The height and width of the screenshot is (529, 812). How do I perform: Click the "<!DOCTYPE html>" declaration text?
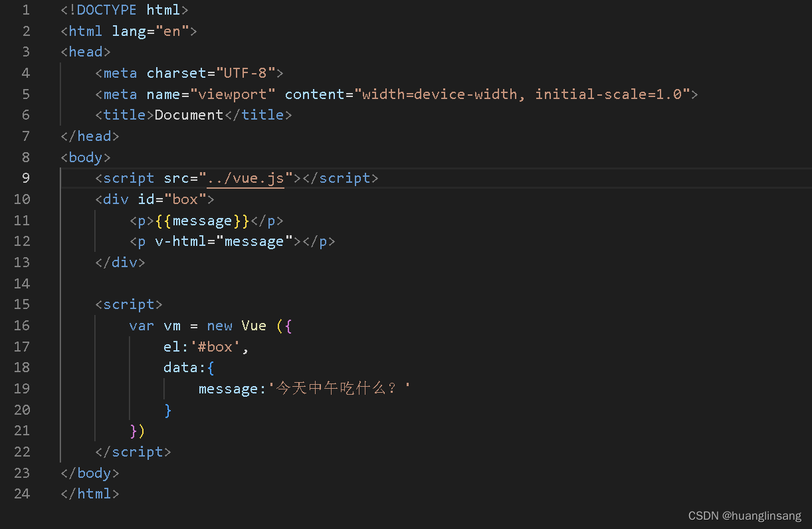pyautogui.click(x=125, y=10)
